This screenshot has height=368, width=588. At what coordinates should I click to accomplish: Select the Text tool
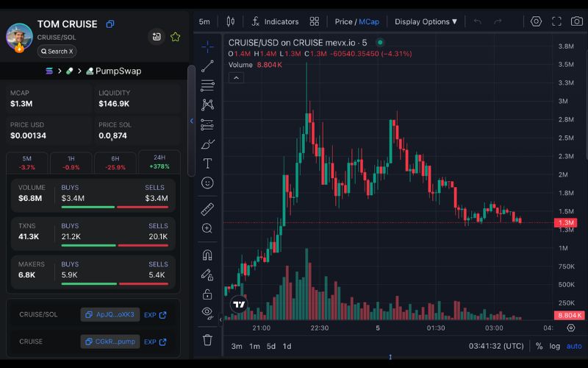[207, 163]
